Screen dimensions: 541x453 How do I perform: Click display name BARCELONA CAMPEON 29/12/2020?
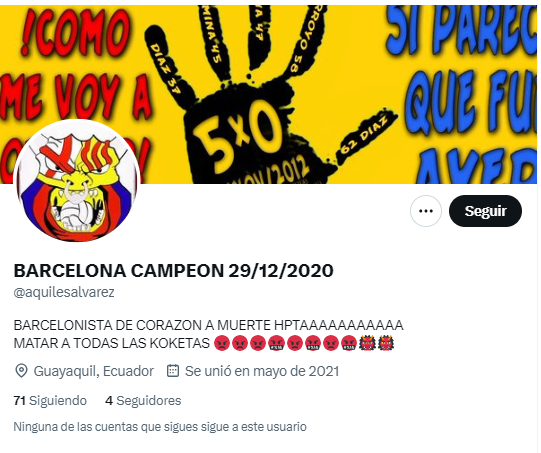175,273
